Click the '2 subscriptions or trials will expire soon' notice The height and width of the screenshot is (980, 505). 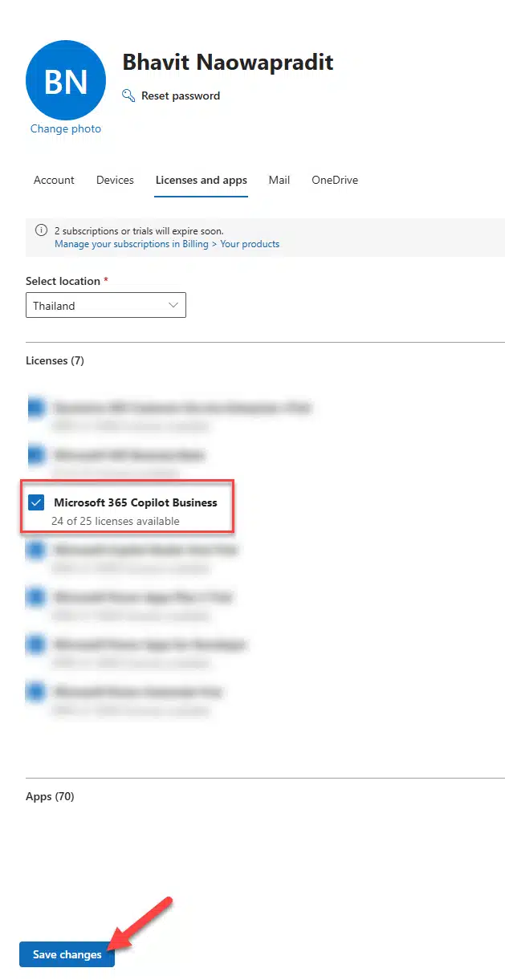point(139,230)
